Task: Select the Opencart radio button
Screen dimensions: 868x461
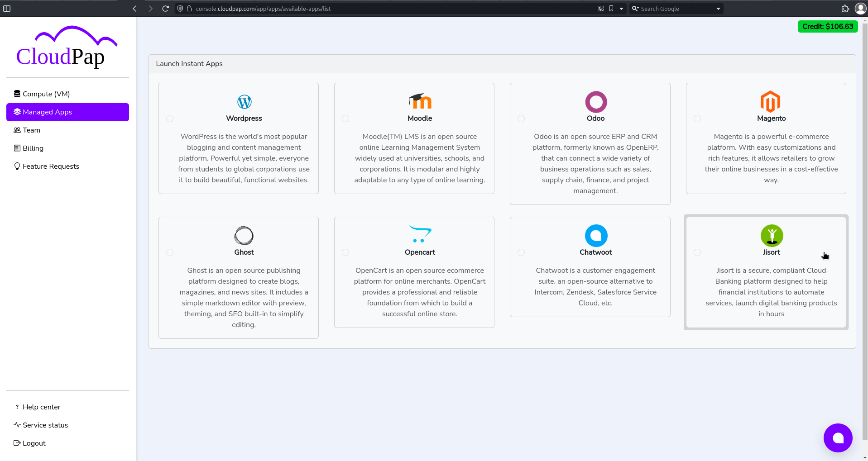Action: coord(345,252)
